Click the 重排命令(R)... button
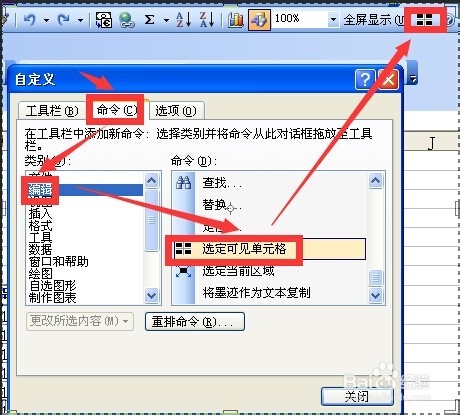The image size is (460, 415). [x=195, y=321]
